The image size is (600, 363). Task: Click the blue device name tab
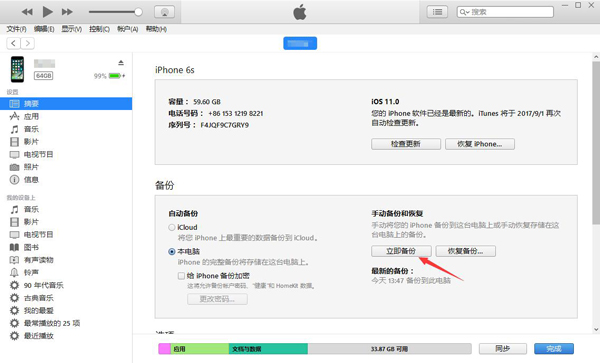coord(300,43)
